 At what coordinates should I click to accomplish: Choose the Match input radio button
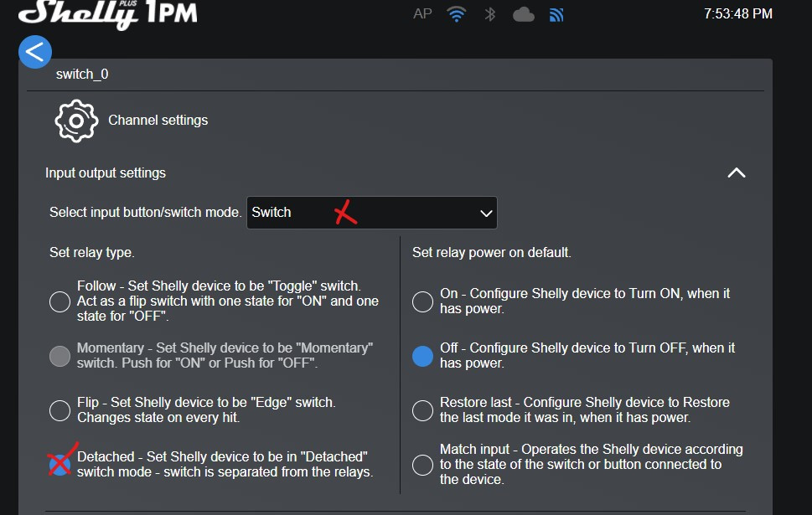[x=422, y=464]
